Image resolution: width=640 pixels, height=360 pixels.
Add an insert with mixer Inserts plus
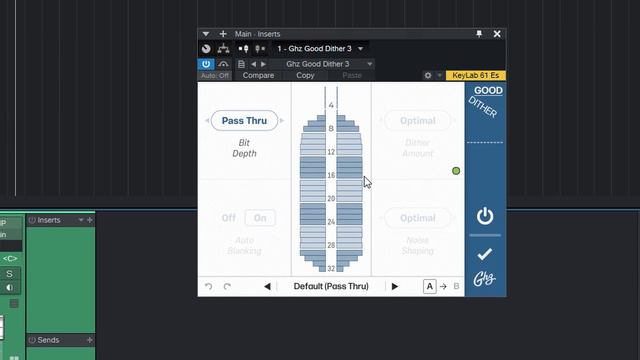[x=90, y=220]
